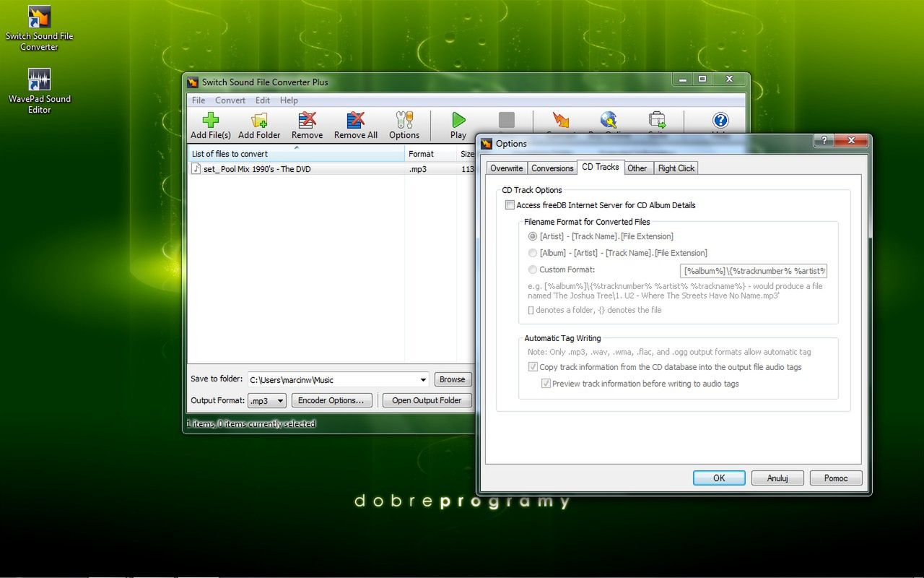The image size is (924, 578).
Task: Open the Help menu
Action: click(x=289, y=100)
